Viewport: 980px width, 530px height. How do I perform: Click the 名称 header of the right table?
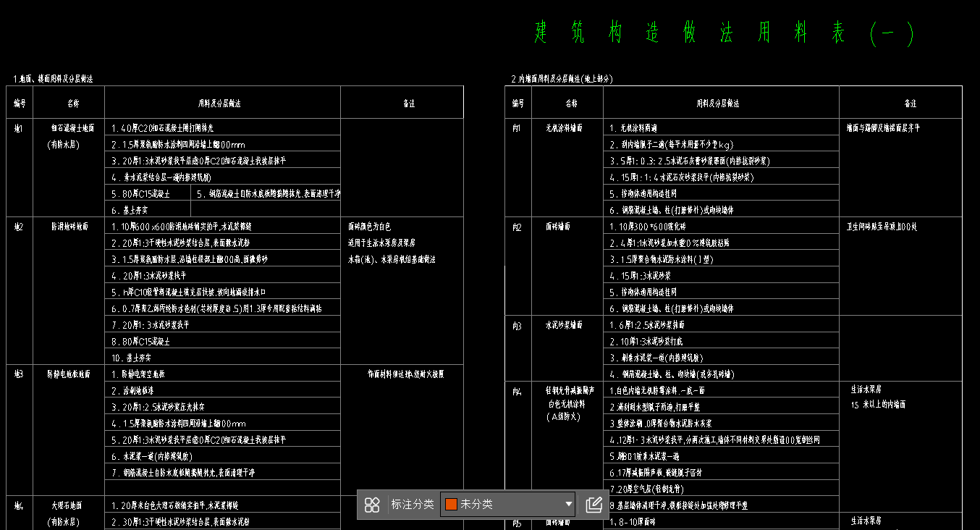pos(571,103)
